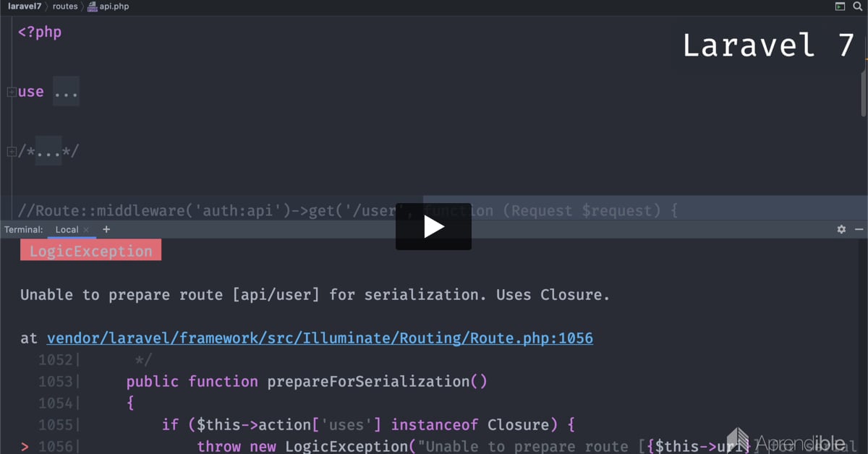Viewport: 868px width, 454px height.
Task: Click the opening brace on line 1054
Action: (130, 403)
